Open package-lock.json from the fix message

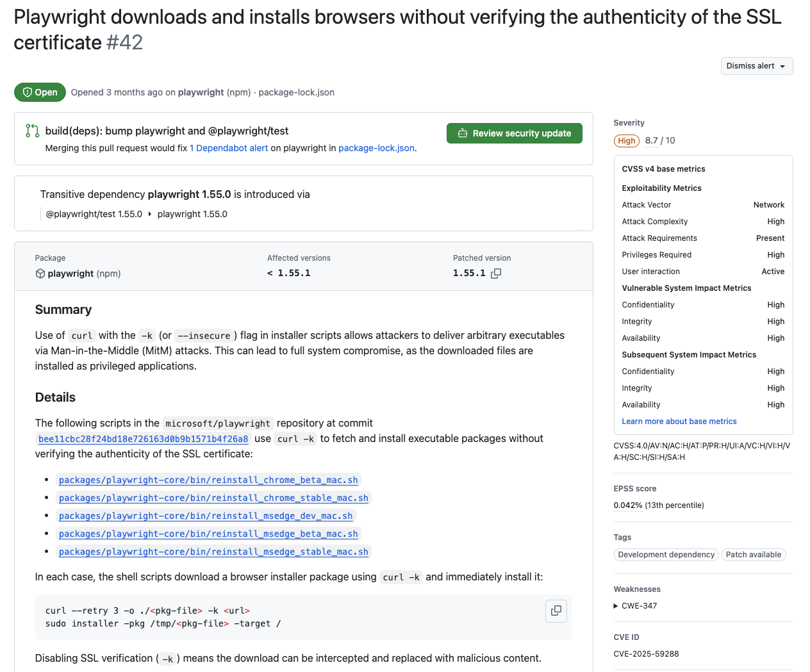tap(376, 148)
